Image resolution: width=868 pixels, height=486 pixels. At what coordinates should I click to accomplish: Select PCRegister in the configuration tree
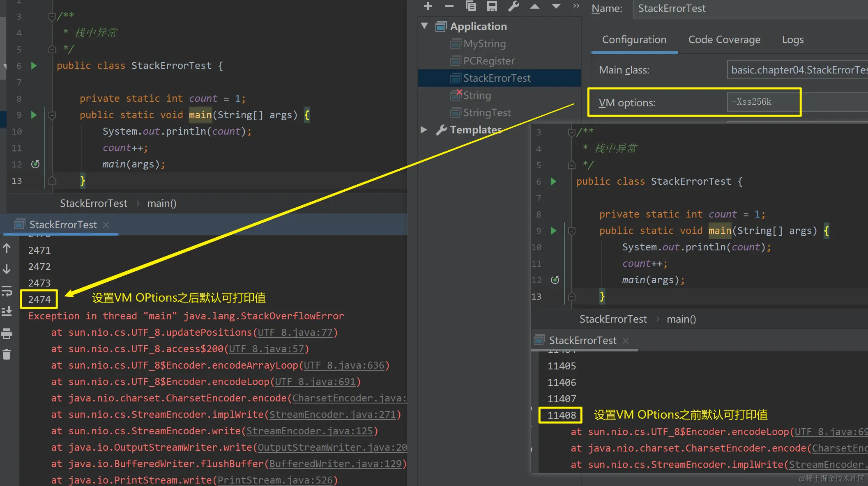coord(488,61)
